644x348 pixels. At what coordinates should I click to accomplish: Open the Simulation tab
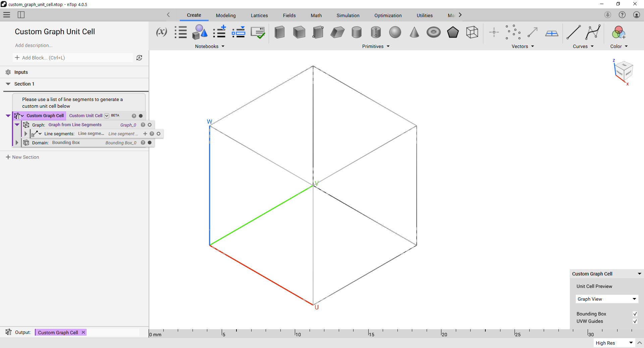point(348,15)
